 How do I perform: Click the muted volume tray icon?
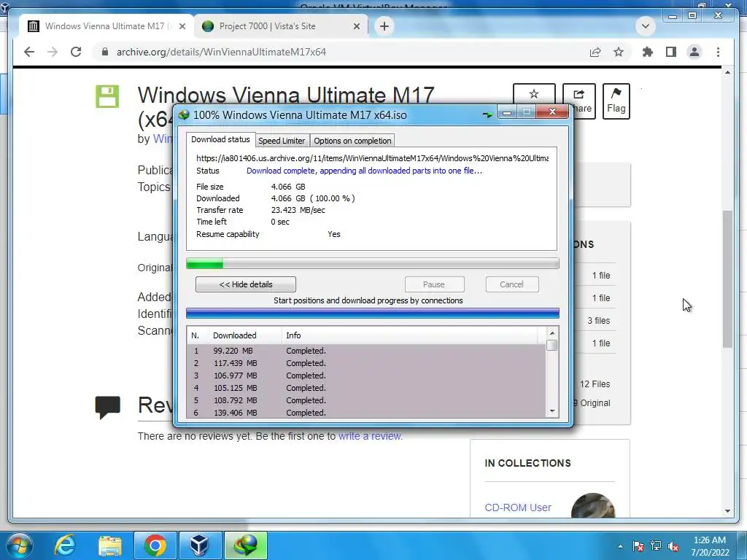pos(673,546)
